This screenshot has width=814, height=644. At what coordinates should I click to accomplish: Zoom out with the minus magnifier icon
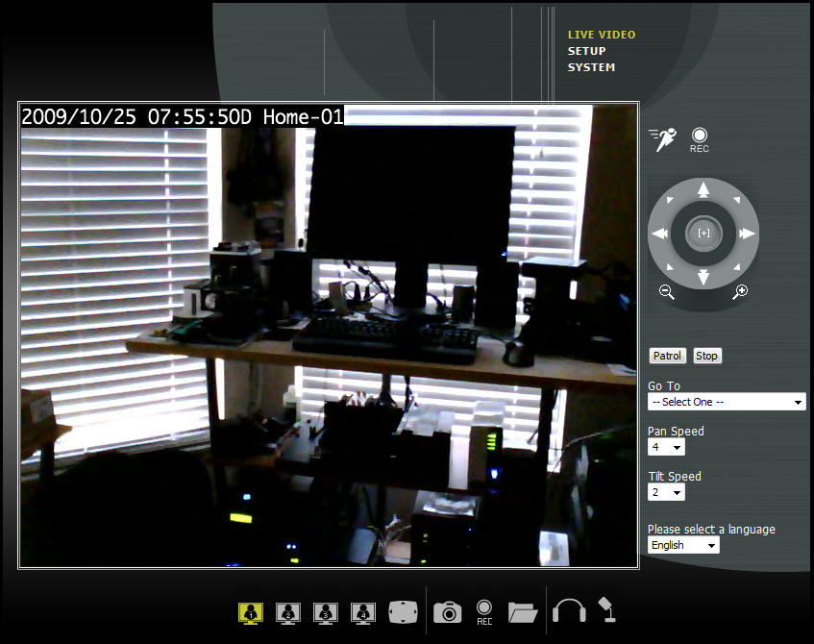667,292
